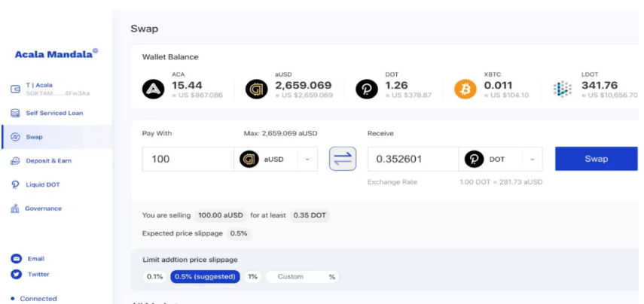Open Liquid DOT section

point(43,184)
